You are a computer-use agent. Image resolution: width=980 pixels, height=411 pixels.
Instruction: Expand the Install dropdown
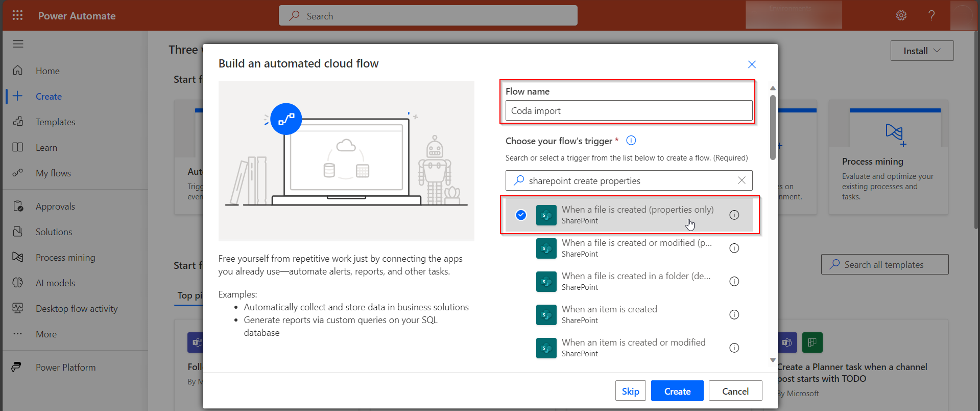point(921,51)
